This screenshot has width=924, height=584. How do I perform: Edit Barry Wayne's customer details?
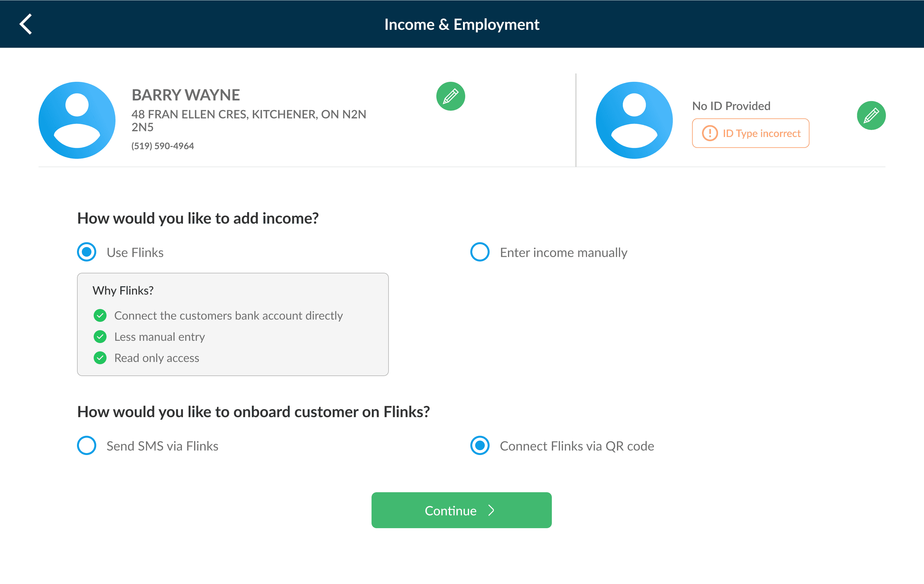[450, 96]
